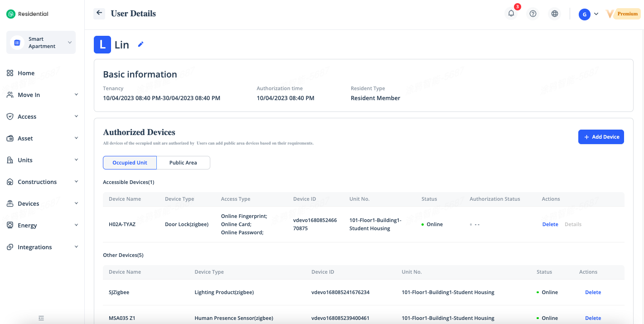The height and width of the screenshot is (324, 644).
Task: Delete the SJZigbee lighting device
Action: pos(593,292)
